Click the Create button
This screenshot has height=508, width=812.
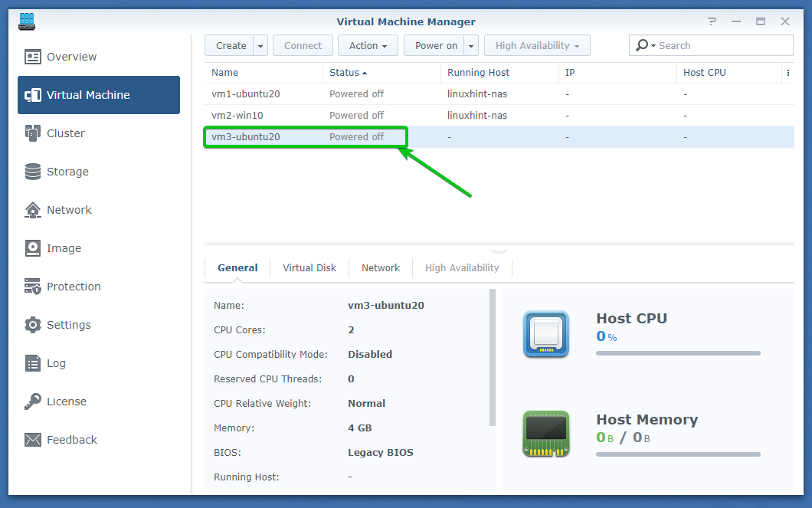click(x=231, y=46)
